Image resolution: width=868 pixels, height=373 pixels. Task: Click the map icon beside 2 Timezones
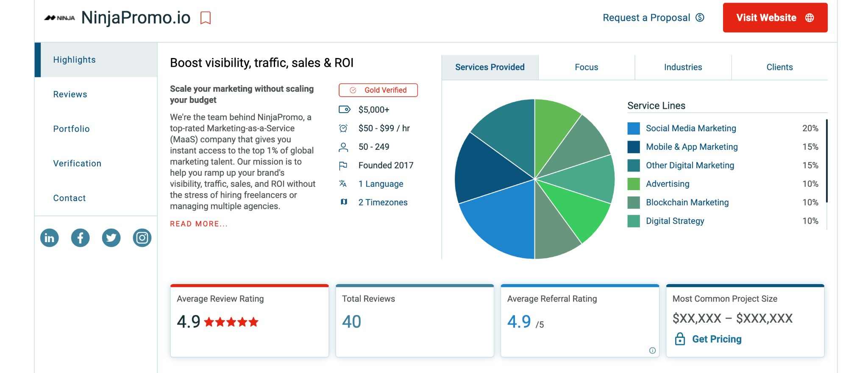pyautogui.click(x=344, y=202)
